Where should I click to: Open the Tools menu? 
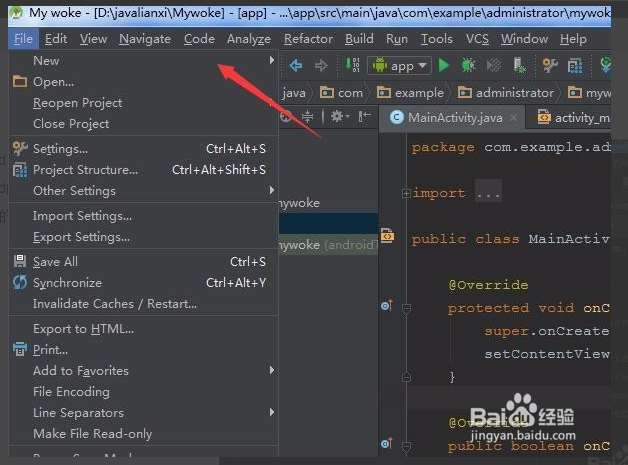437,39
